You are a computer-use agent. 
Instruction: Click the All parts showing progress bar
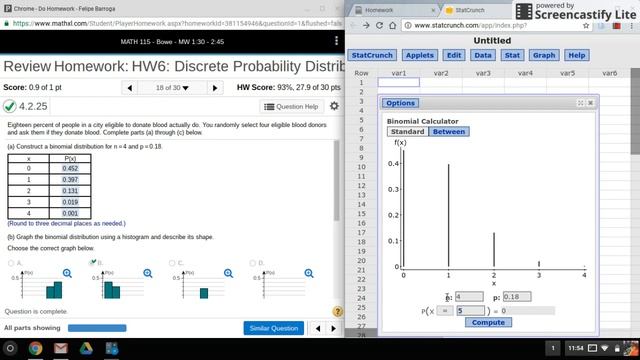[97, 328]
